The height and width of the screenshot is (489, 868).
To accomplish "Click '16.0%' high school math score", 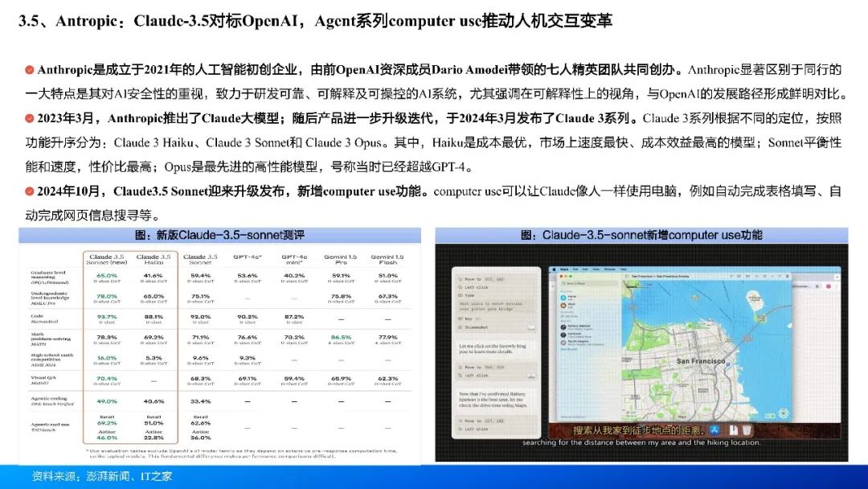I will click(107, 358).
